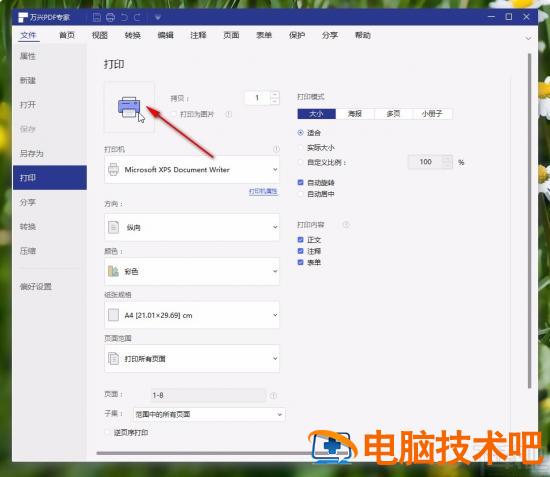Open the quick access customize dropdown arrow
The width and height of the screenshot is (550, 477).
pos(157,17)
